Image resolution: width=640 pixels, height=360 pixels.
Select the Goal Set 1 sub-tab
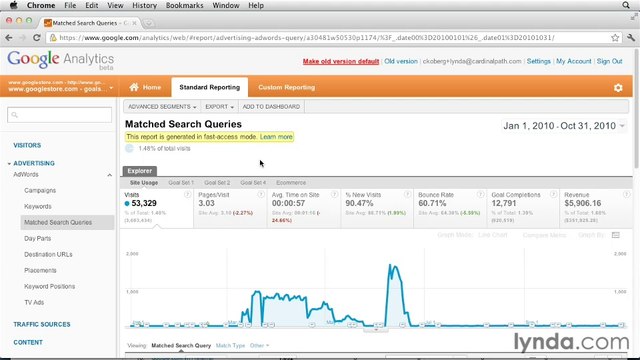pyautogui.click(x=181, y=183)
